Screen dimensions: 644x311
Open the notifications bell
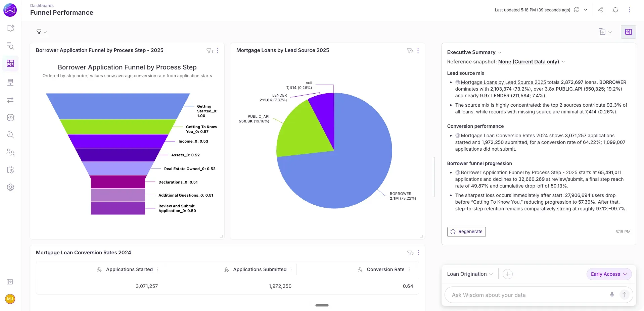615,10
